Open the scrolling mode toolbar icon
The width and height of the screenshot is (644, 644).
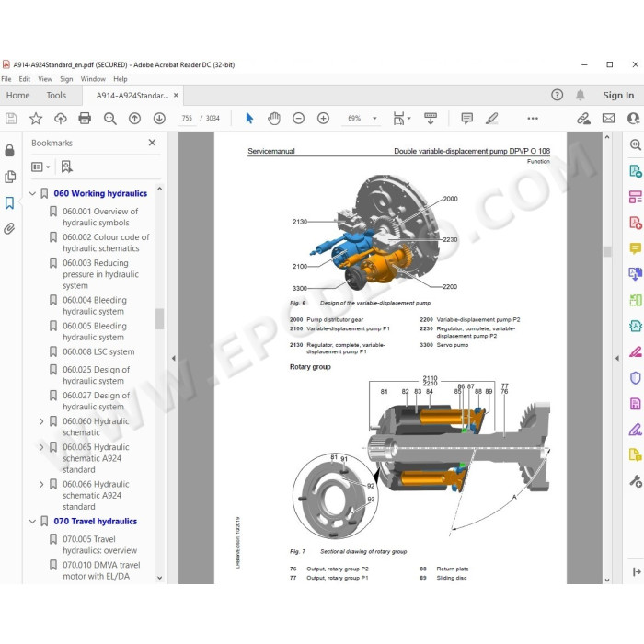pos(431,119)
